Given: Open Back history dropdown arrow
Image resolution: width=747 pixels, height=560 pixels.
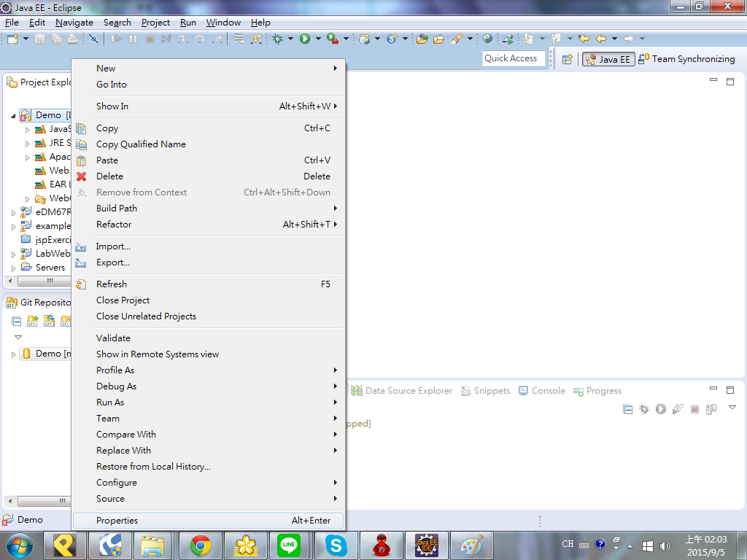Looking at the screenshot, I should click(x=614, y=39).
